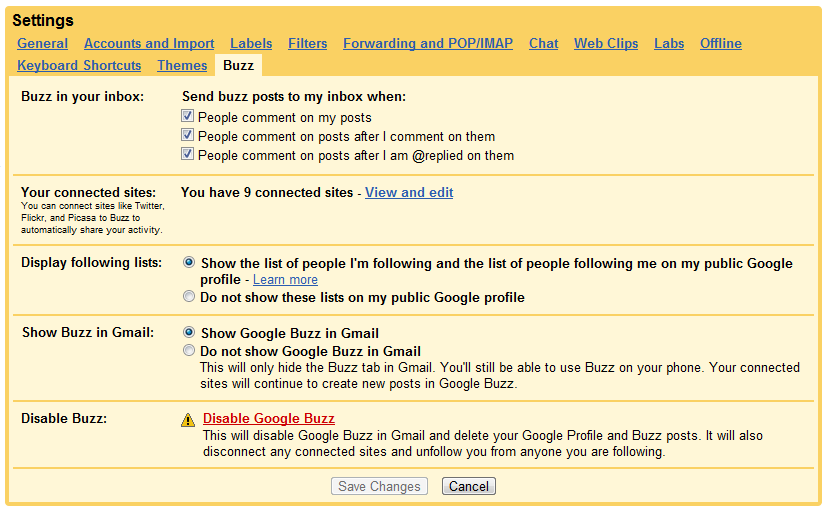
Task: Choose 'Do not show Google Buzz in Gmail' radio
Action: click(x=189, y=350)
